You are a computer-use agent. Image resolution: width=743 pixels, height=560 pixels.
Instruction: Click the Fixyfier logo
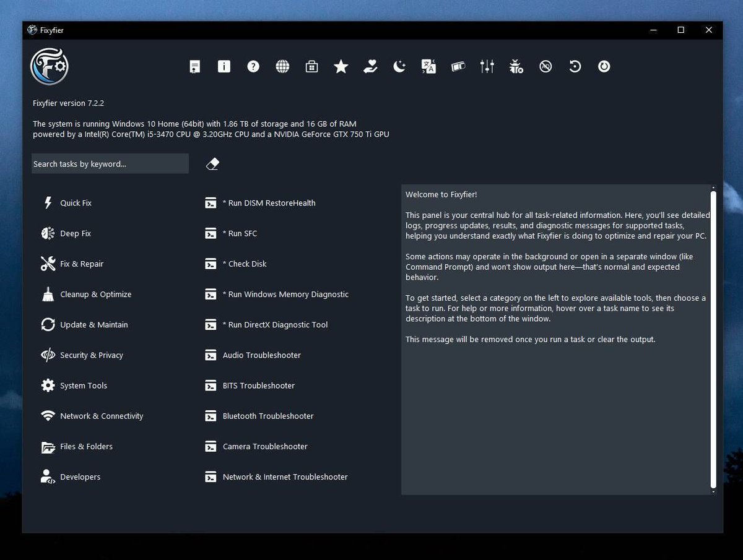coord(49,66)
